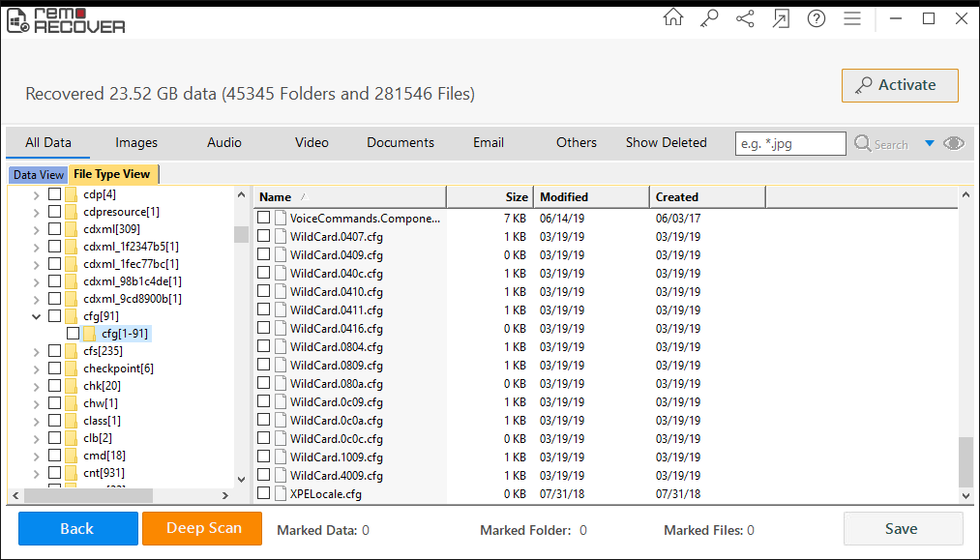Click the export arrow icon in title bar
The width and height of the screenshot is (980, 560).
[781, 18]
